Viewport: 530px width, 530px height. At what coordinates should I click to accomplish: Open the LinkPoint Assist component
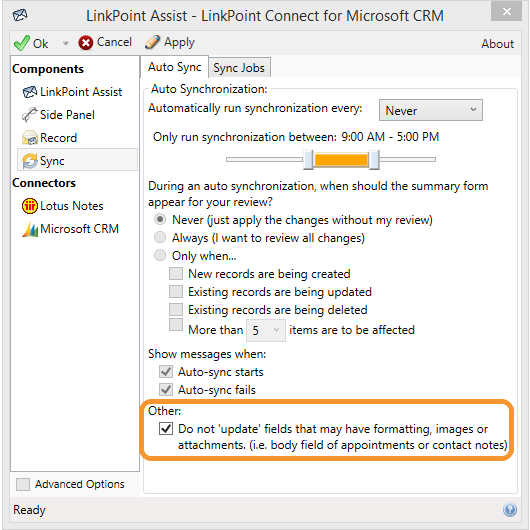pos(72,92)
